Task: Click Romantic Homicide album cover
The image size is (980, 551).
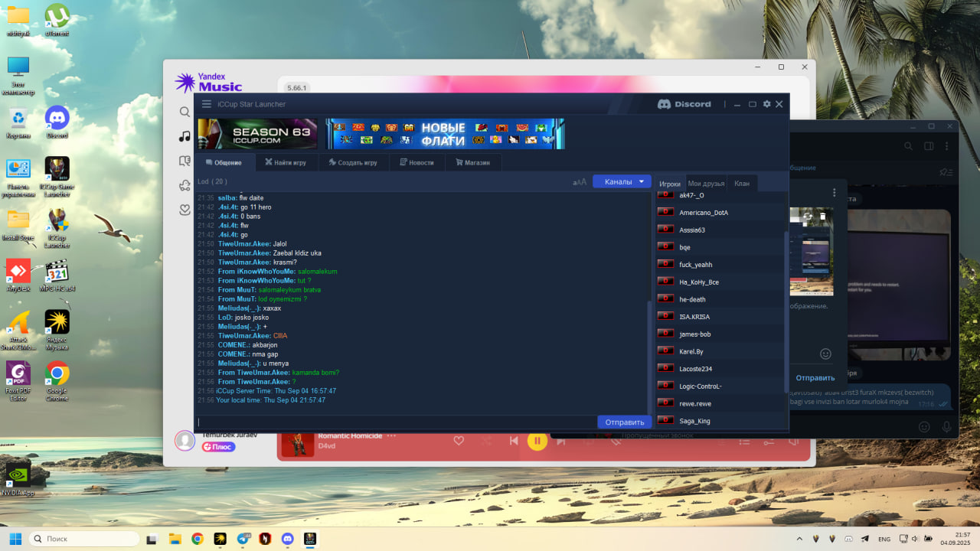Action: pos(297,443)
